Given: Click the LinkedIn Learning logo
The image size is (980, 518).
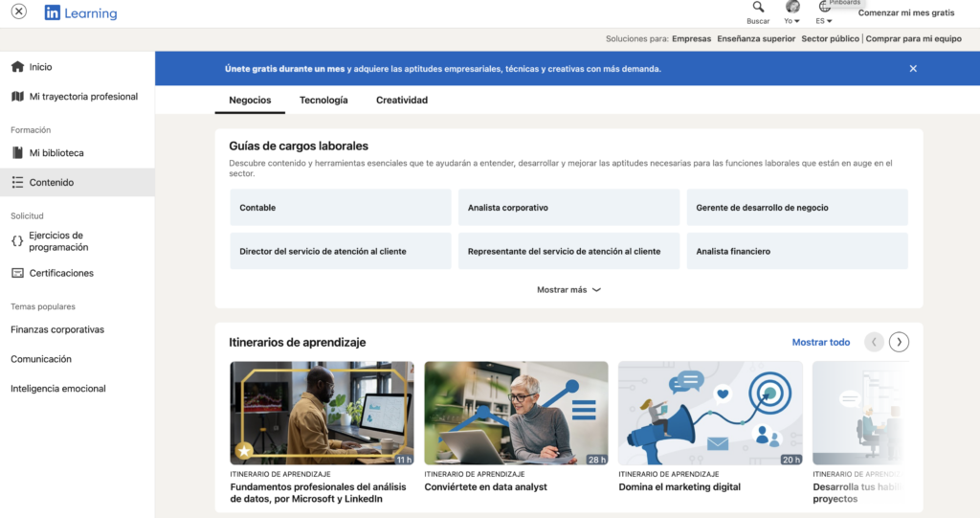Looking at the screenshot, I should (x=80, y=13).
